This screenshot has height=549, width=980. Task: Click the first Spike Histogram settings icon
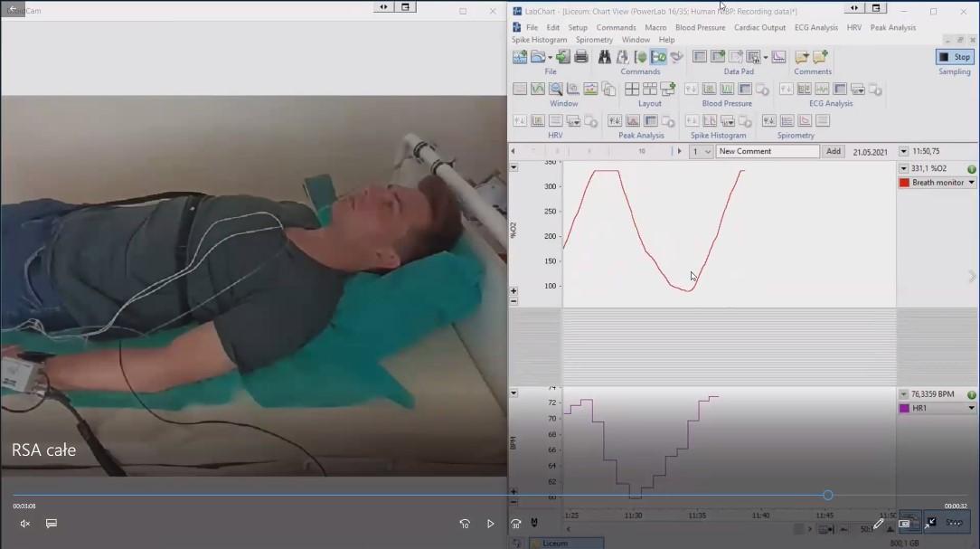coord(692,120)
